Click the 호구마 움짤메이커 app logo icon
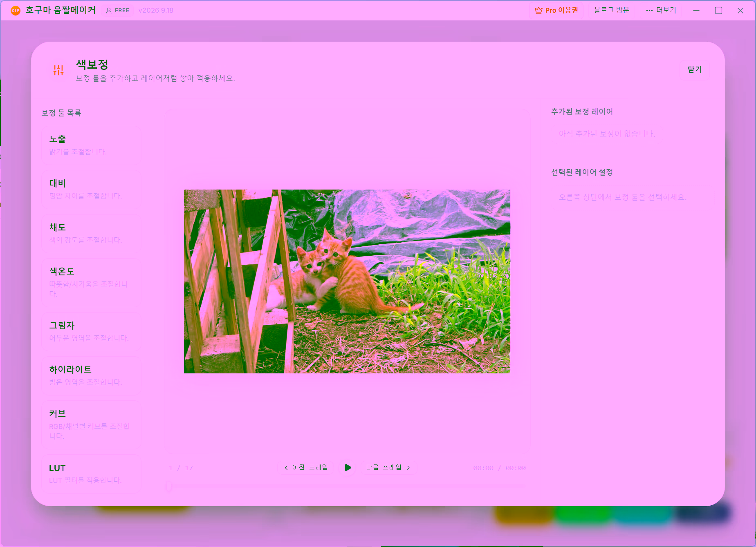Viewport: 756px width, 547px height. 15,10
